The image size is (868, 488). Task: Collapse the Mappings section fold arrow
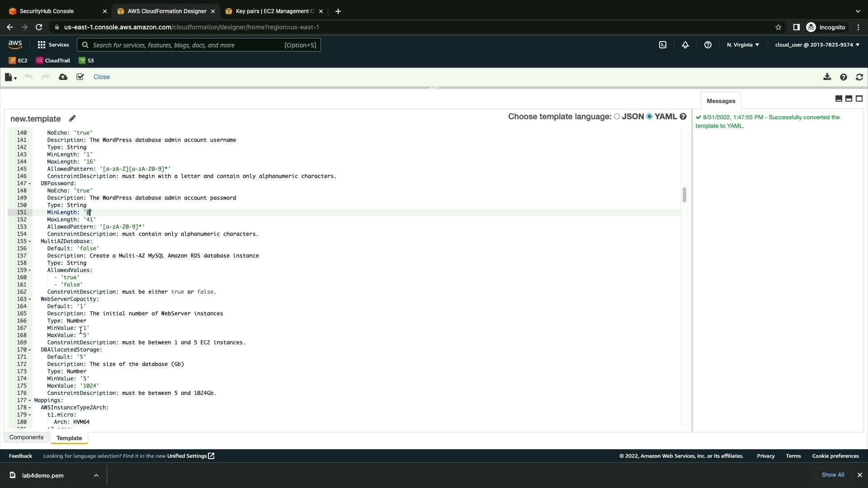point(30,400)
